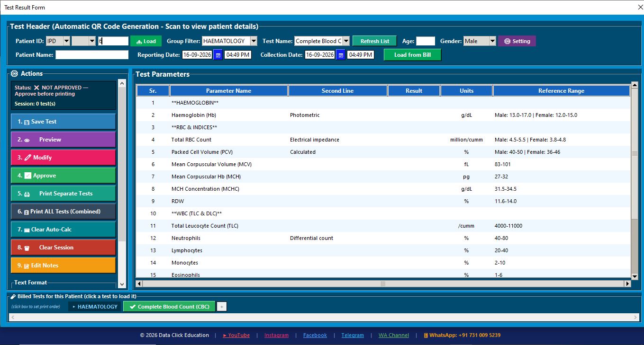644x345 pixels.
Task: Click the Reporting time field 04:49 PM
Action: coord(238,55)
